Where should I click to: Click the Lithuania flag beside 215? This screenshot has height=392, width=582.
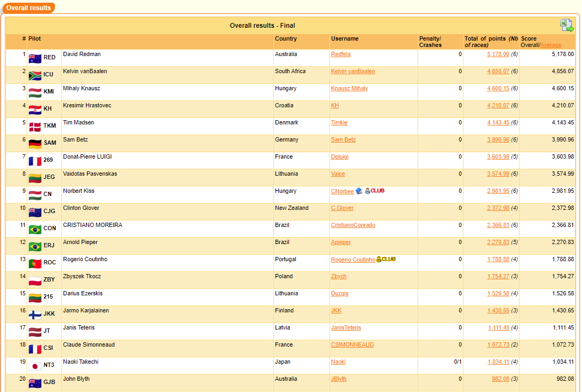[35, 297]
